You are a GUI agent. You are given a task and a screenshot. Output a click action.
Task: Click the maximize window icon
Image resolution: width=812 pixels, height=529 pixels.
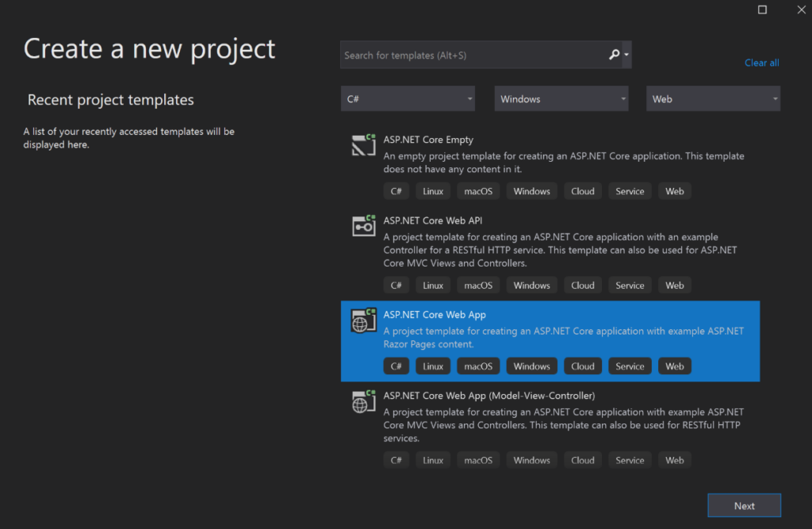click(761, 10)
